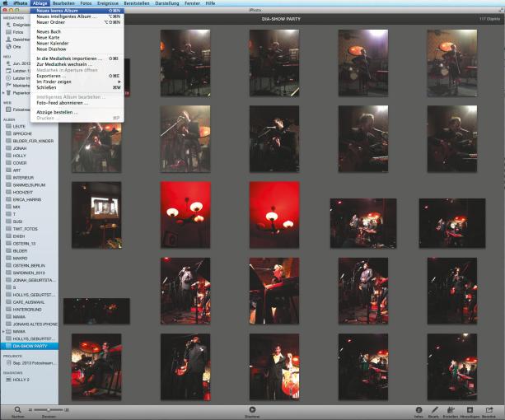Select the DIA-SHOW PARTY album
505x420 pixels.
[30, 346]
